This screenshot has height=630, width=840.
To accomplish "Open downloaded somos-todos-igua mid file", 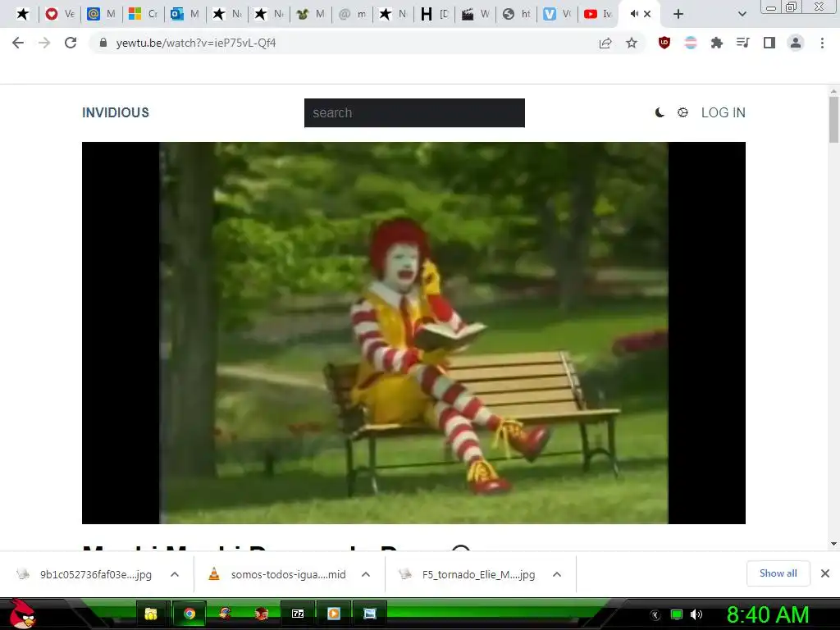I will pos(279,574).
